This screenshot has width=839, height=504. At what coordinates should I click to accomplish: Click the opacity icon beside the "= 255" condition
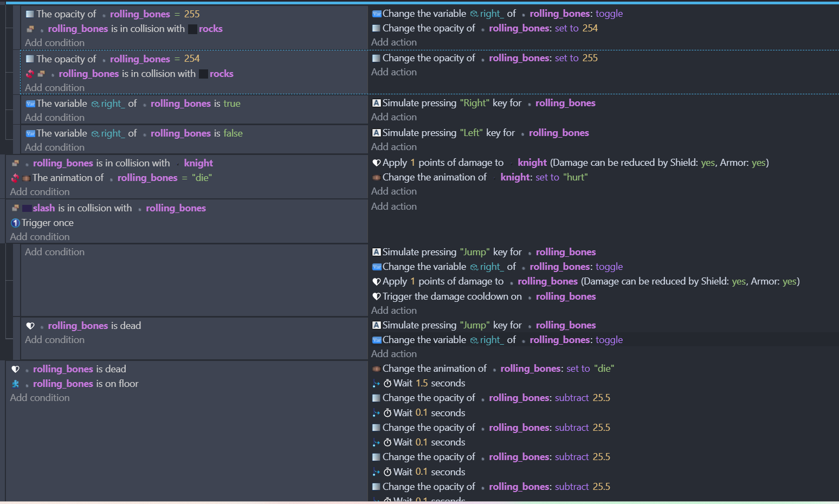point(30,14)
